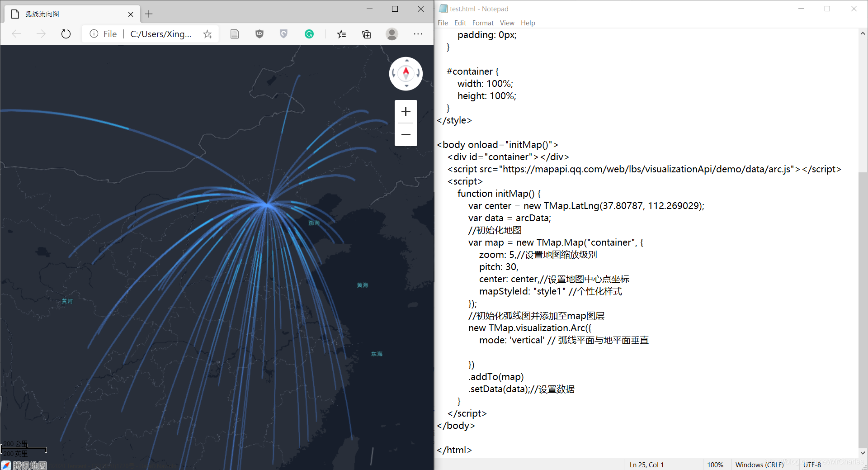Open the Notepad Edit menu

click(x=460, y=23)
